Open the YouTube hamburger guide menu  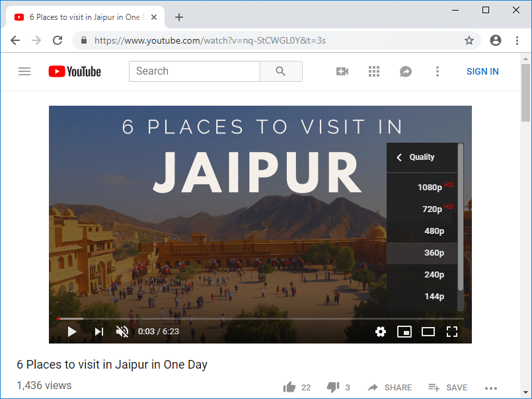click(24, 71)
